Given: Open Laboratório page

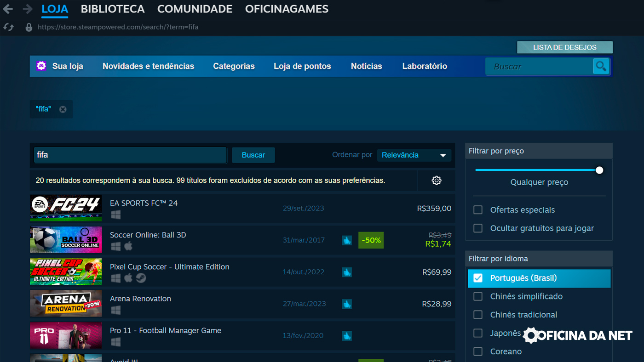Looking at the screenshot, I should pos(425,66).
